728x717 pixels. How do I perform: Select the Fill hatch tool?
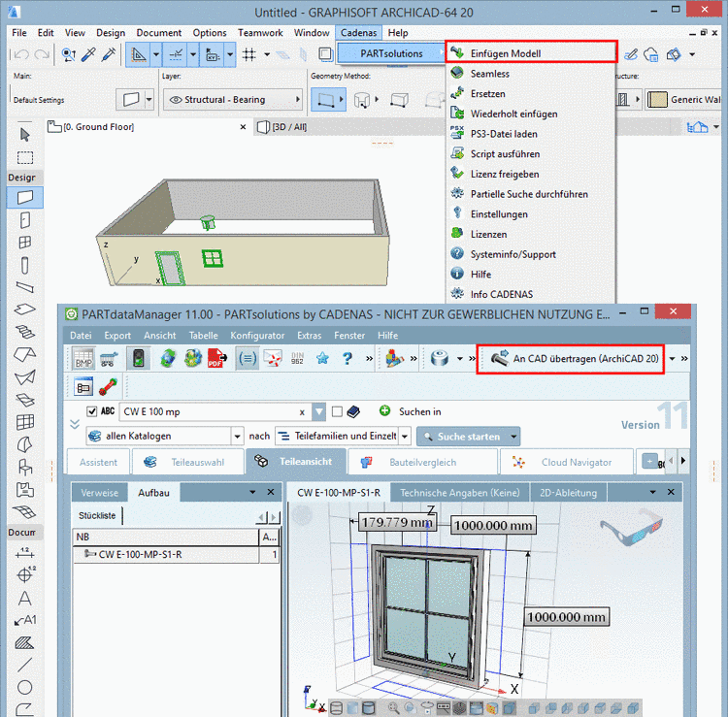(x=24, y=642)
